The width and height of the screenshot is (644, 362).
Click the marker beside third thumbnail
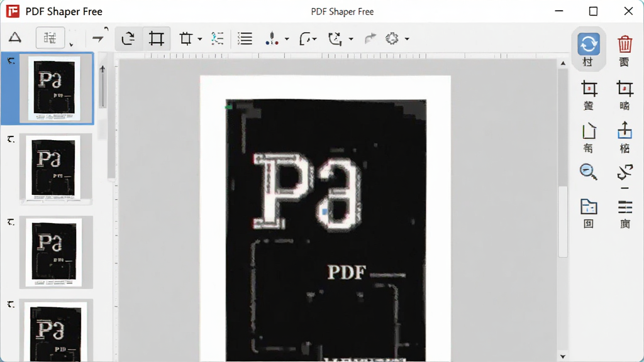tap(11, 222)
